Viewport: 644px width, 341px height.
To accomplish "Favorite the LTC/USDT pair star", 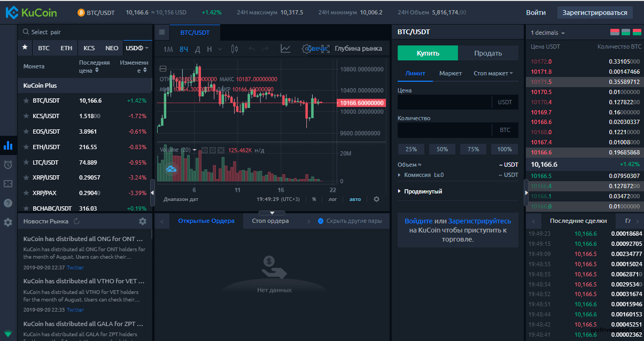I will click(26, 162).
